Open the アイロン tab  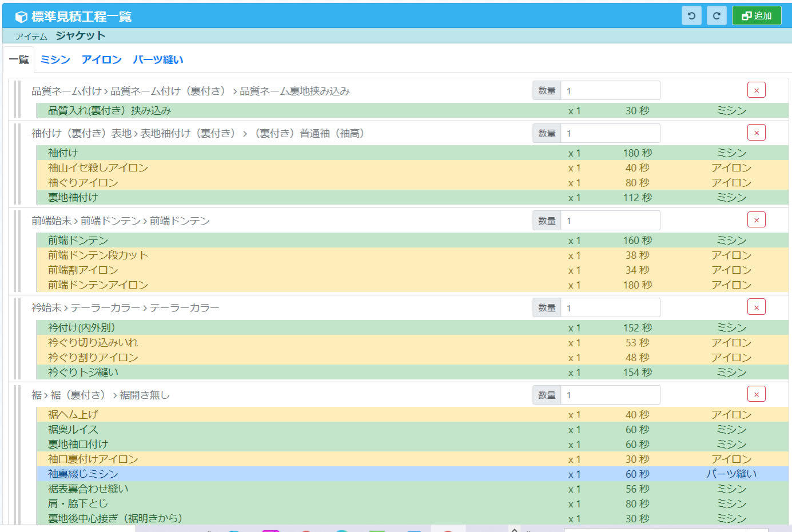click(101, 60)
